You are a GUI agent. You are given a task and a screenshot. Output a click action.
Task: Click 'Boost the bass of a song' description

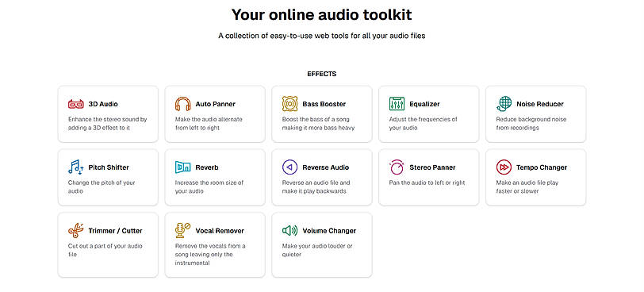pyautogui.click(x=315, y=120)
